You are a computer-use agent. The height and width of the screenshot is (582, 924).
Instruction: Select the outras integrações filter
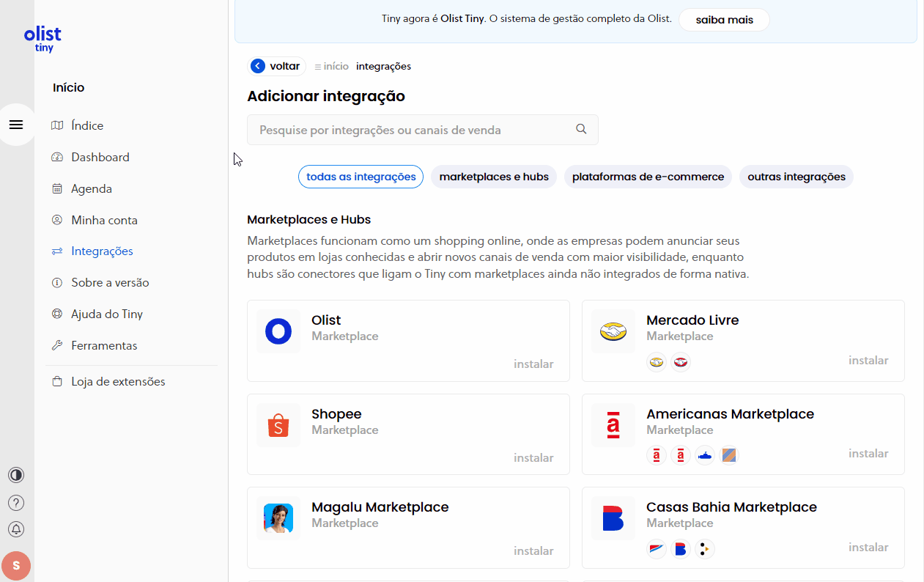[797, 177]
